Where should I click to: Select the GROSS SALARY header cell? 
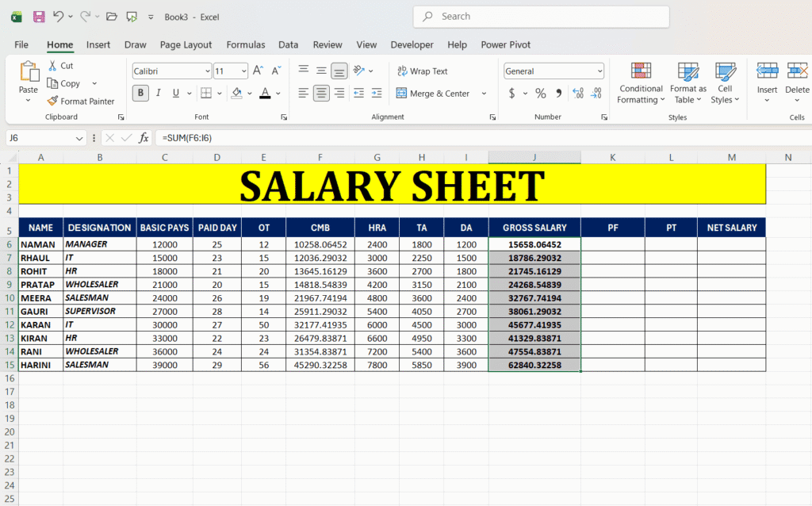click(x=534, y=228)
